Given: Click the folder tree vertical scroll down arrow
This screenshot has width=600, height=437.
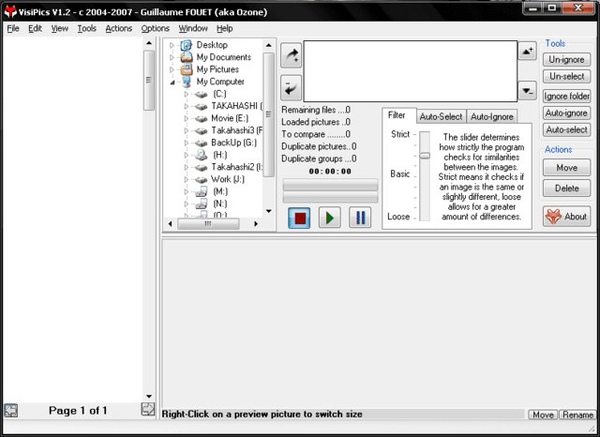Looking at the screenshot, I should (x=269, y=211).
